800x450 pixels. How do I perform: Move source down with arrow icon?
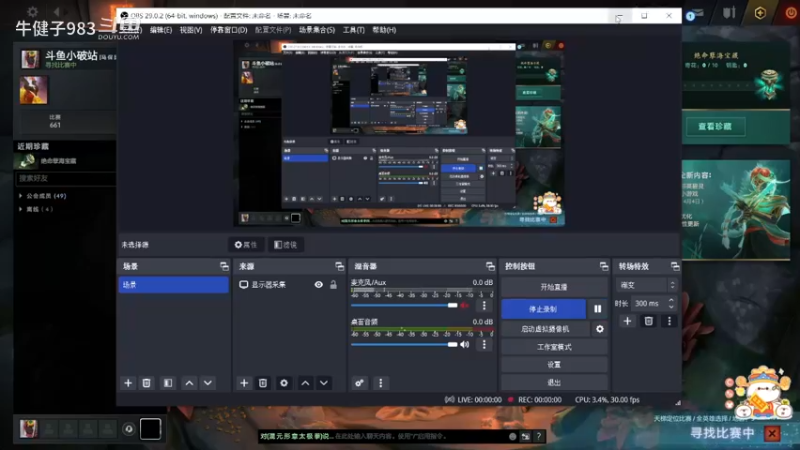pyautogui.click(x=324, y=383)
